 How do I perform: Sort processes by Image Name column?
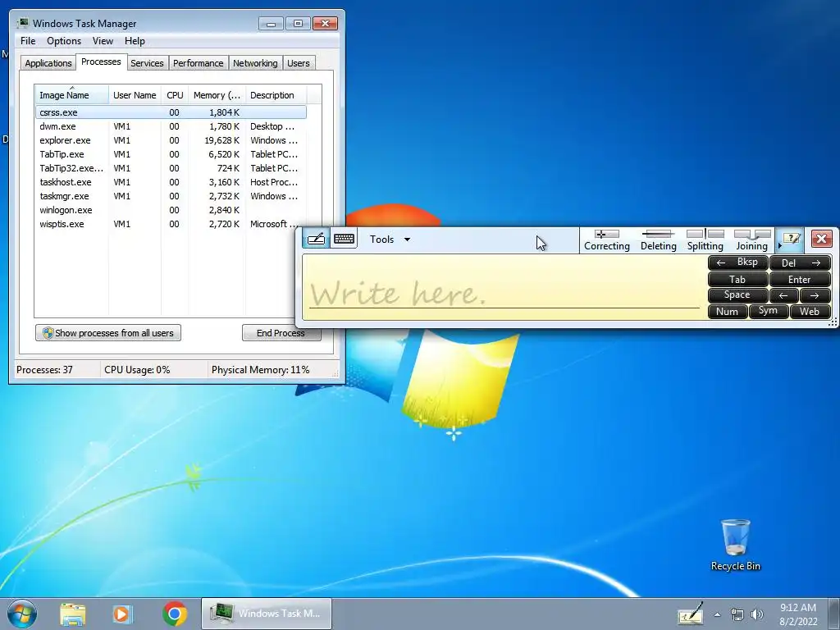pos(72,95)
